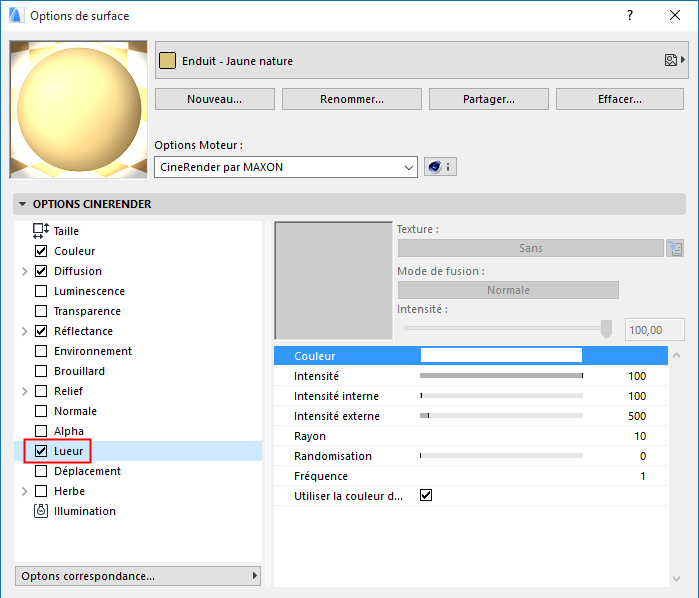Uncheck the Diffusion channel checkbox
This screenshot has height=598, width=699.
tap(41, 271)
